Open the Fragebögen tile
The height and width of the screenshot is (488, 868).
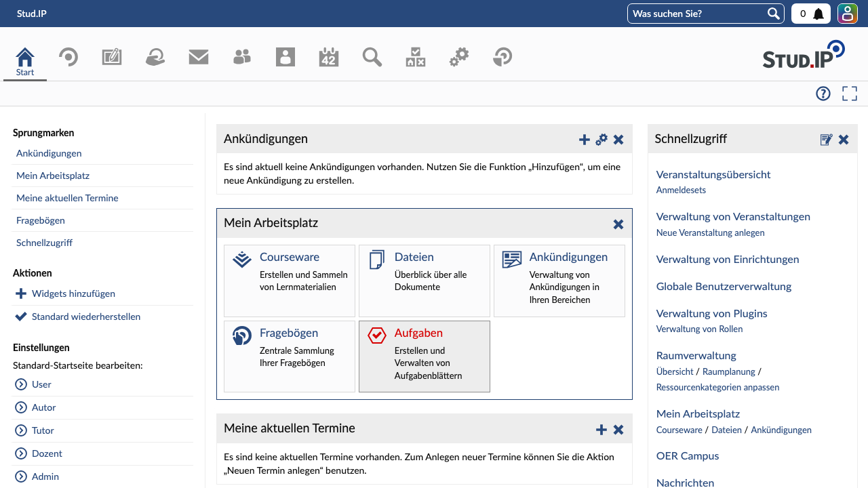[x=290, y=357]
